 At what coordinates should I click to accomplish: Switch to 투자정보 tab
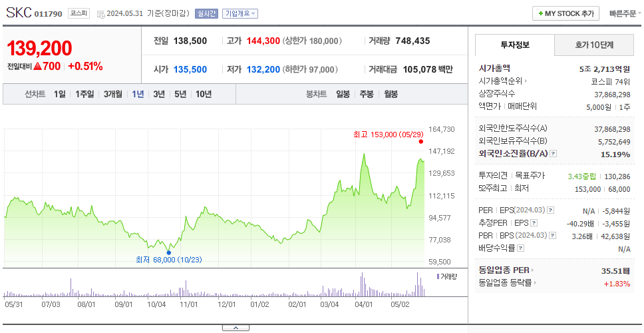[515, 45]
